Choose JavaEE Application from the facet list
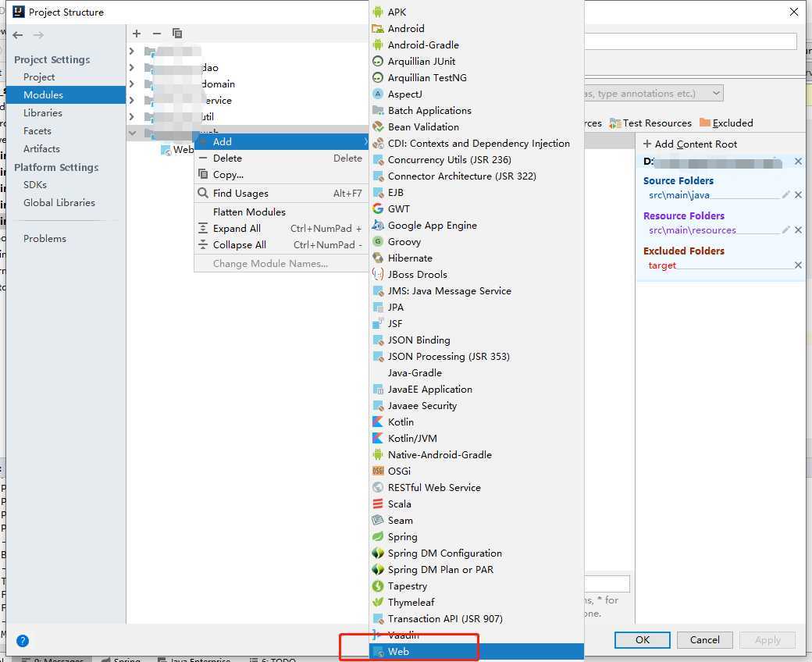This screenshot has height=662, width=812. pyautogui.click(x=477, y=390)
